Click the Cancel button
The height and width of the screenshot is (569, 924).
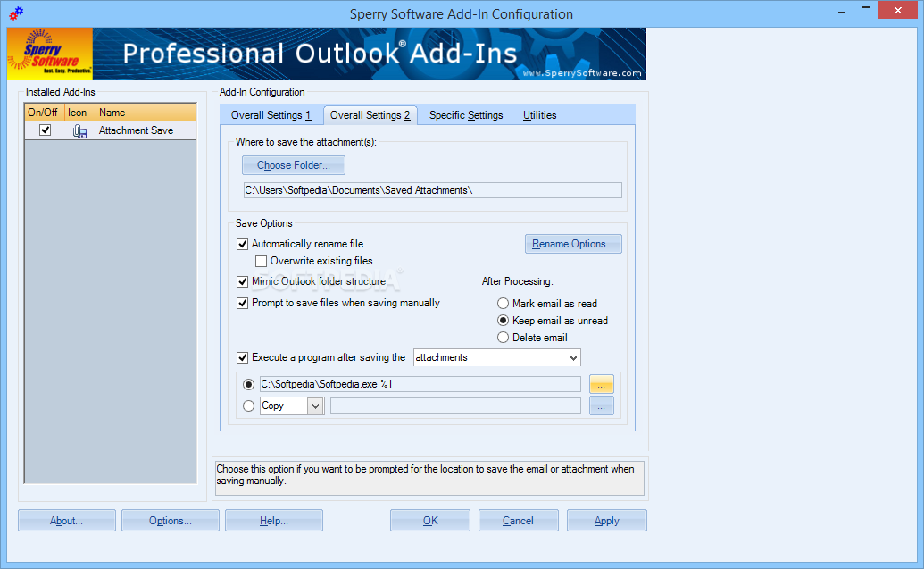(518, 521)
